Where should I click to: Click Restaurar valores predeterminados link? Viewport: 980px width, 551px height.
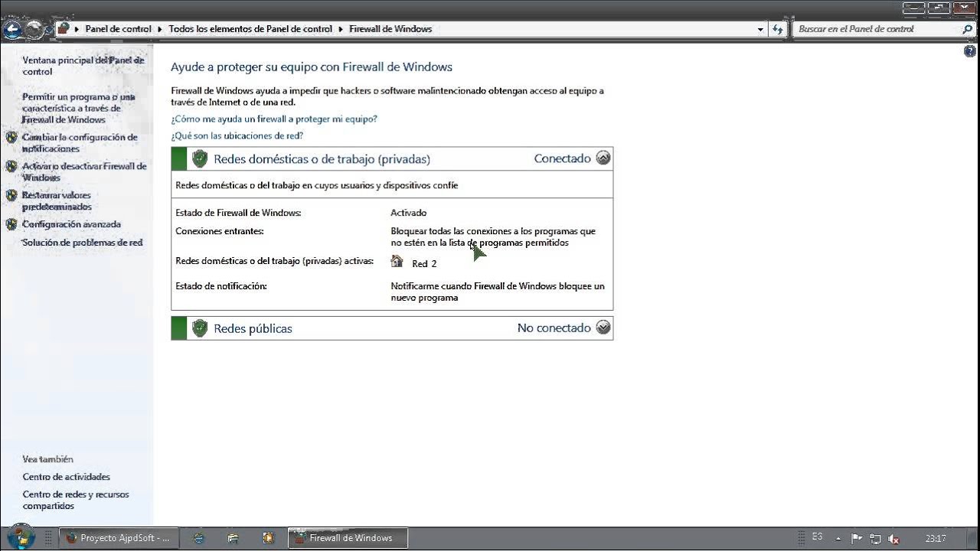tap(57, 201)
